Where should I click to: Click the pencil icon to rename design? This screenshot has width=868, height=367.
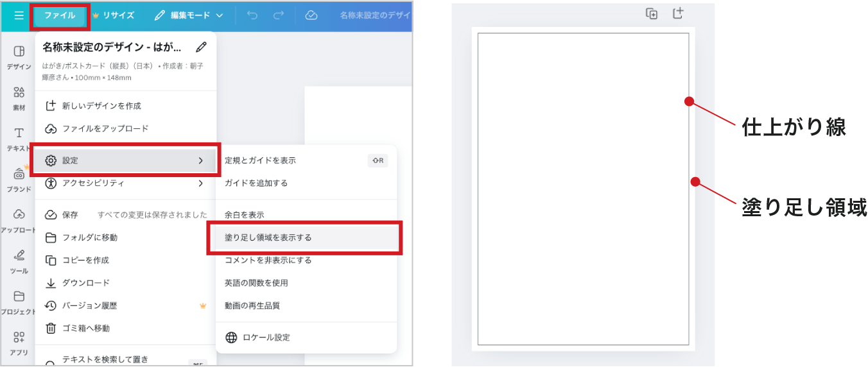pos(202,47)
